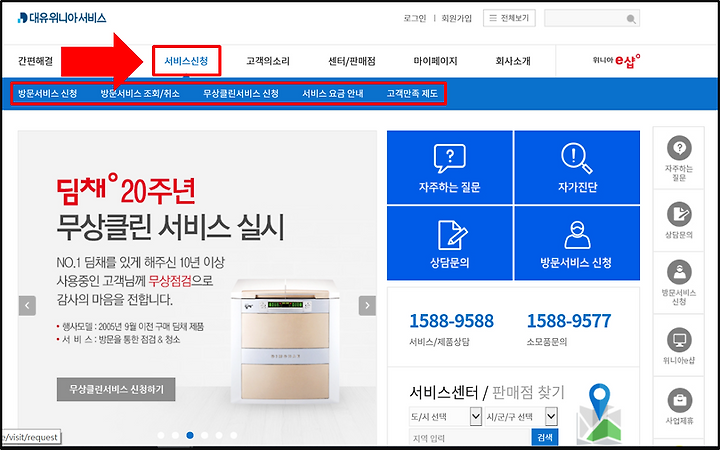
Task: Click sidebar 자주하는 질문 question icon
Action: coord(679,148)
